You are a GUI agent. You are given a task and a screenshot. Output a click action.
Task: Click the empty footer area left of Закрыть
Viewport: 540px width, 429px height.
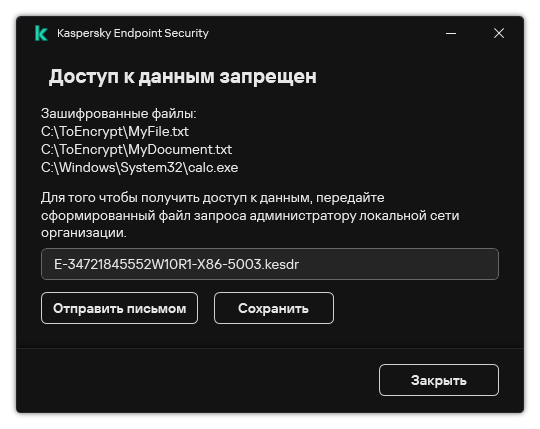(196, 380)
